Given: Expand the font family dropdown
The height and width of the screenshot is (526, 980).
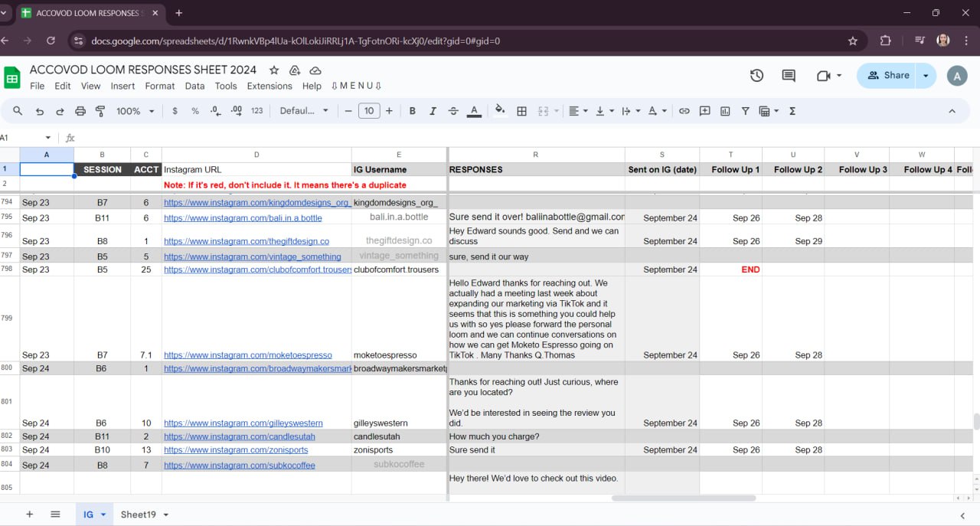Looking at the screenshot, I should coord(304,111).
